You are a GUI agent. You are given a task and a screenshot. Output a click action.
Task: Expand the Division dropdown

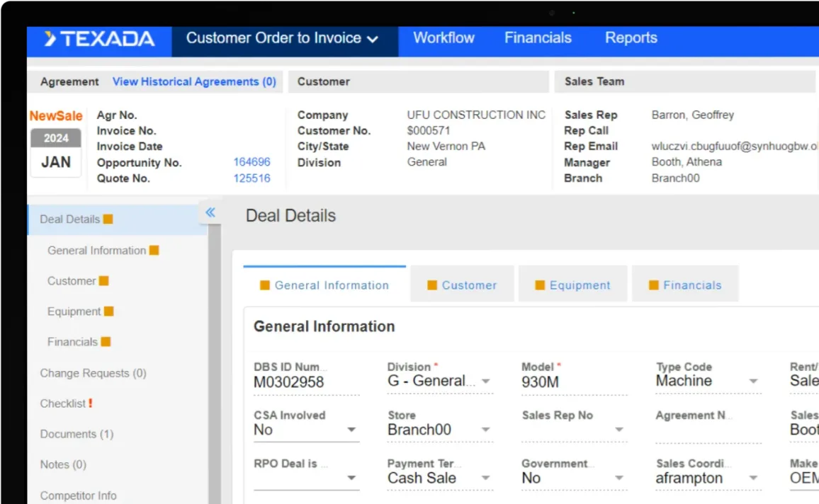coord(486,382)
